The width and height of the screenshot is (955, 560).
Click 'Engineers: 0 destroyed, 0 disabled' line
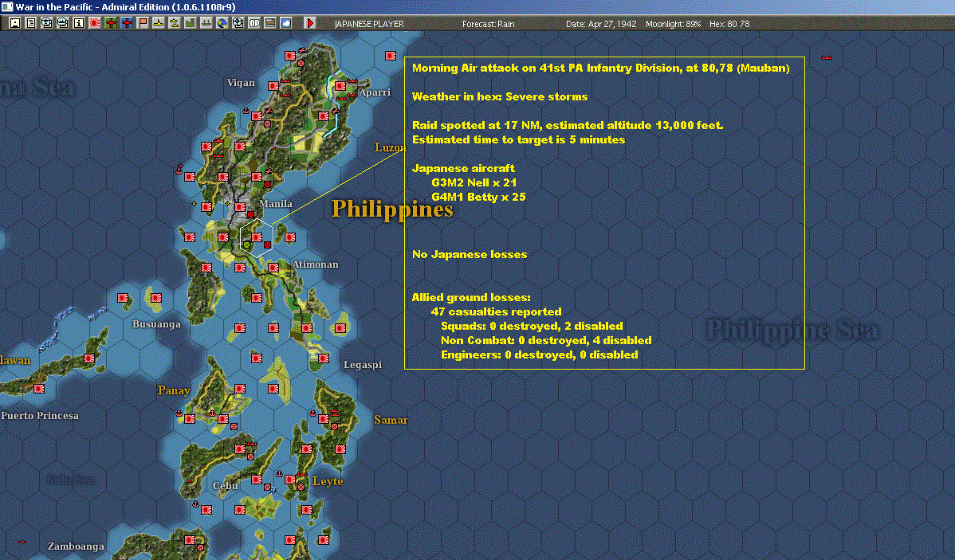point(540,354)
